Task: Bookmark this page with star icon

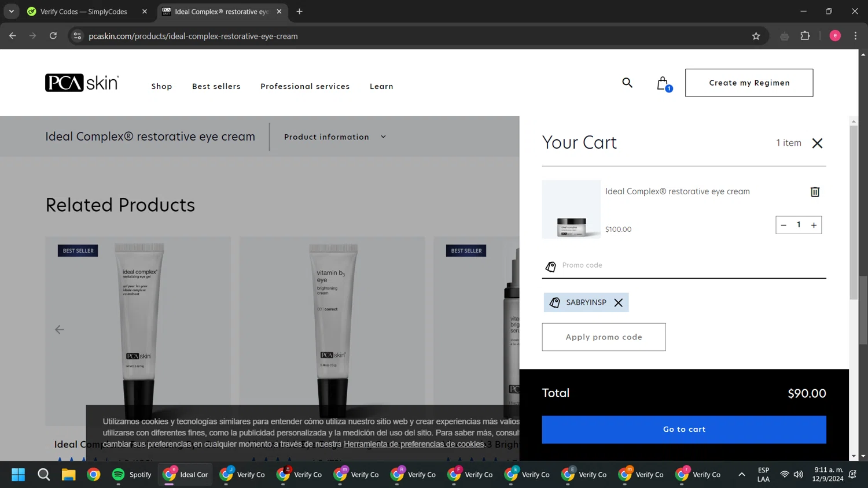Action: [756, 36]
